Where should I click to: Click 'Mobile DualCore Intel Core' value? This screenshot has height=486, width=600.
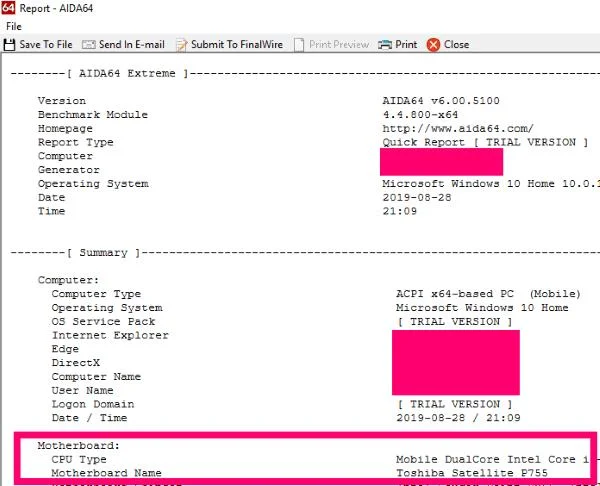click(x=492, y=459)
